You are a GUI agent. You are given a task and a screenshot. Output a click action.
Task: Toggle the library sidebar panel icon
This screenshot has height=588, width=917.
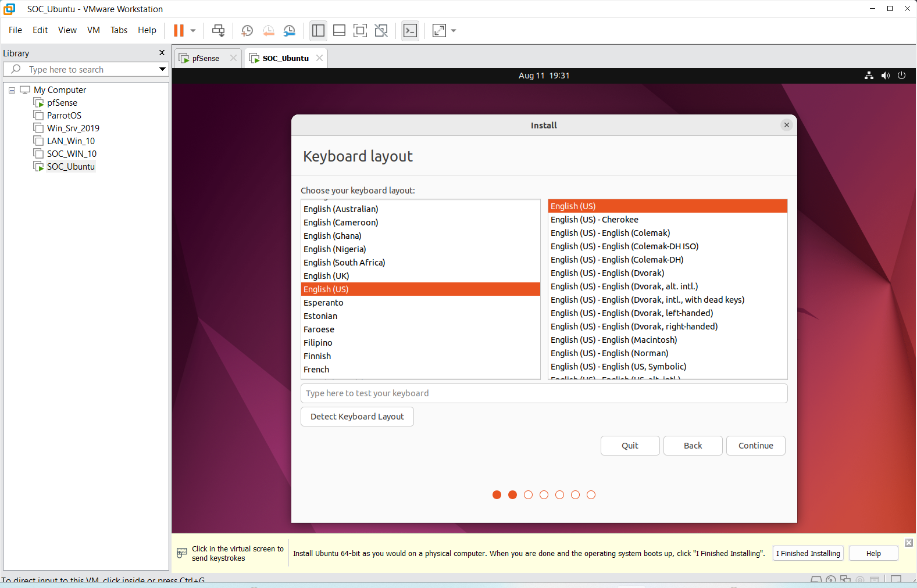[x=318, y=31]
